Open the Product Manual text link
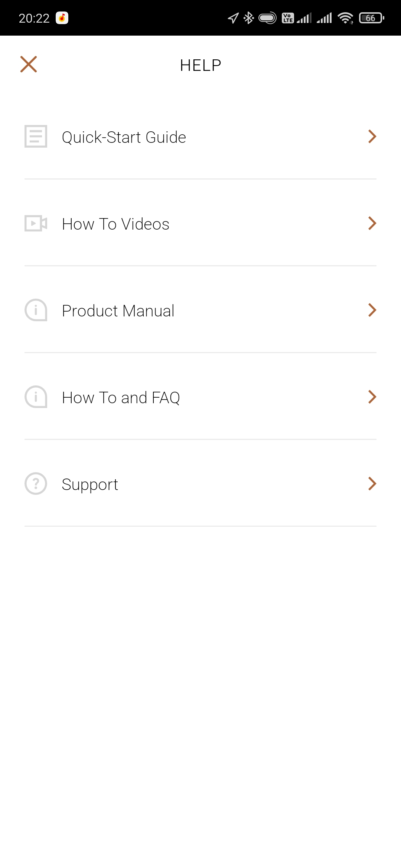 (118, 311)
